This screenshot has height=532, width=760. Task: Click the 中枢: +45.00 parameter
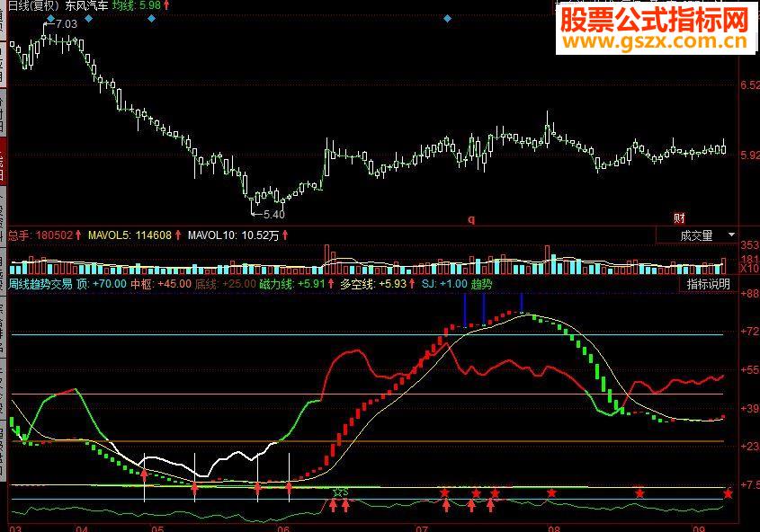(x=161, y=284)
